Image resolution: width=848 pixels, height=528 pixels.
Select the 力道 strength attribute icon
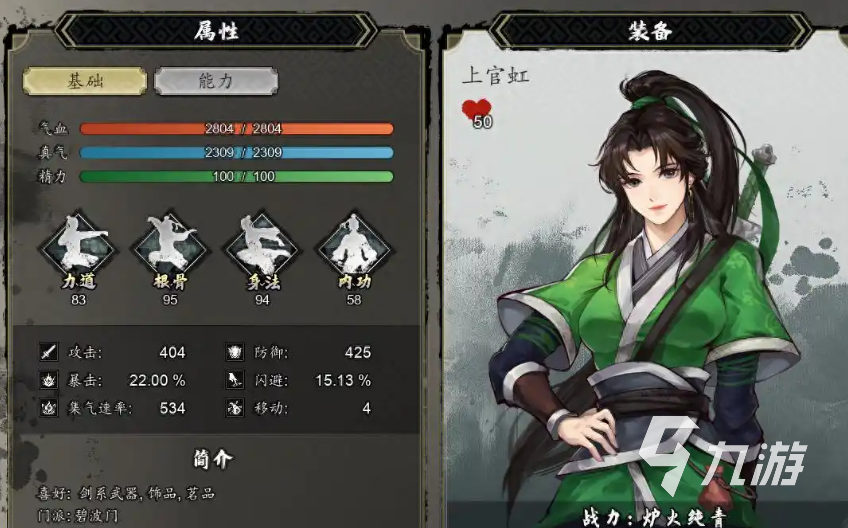pyautogui.click(x=78, y=245)
